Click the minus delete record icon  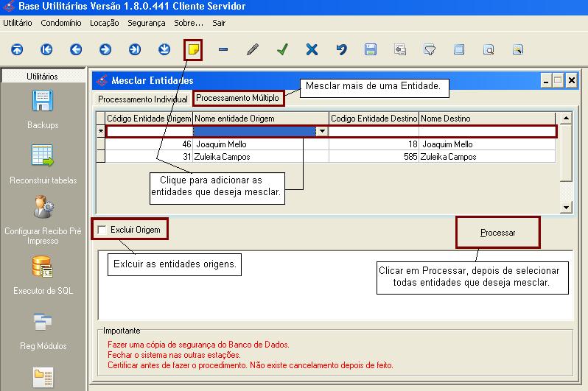coord(223,49)
